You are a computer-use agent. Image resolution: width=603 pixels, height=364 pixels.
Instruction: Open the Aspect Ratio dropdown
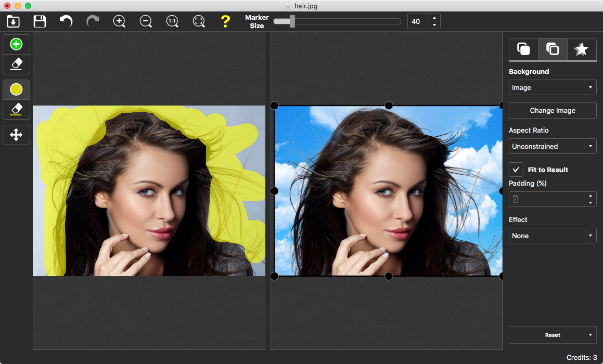[591, 146]
